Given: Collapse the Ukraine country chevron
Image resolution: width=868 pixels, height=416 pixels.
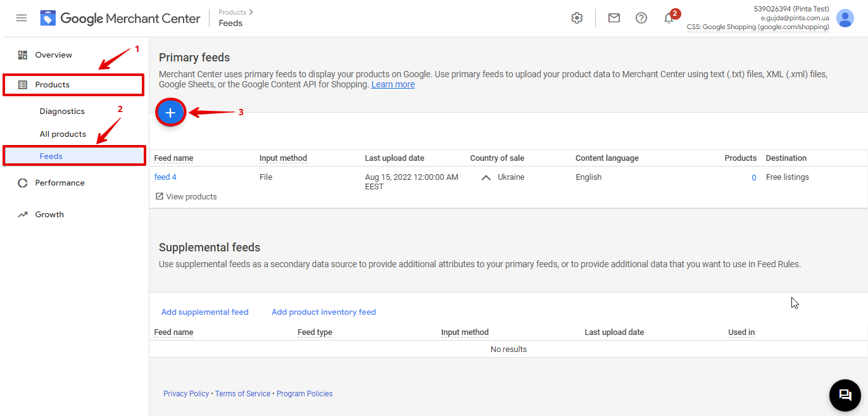Looking at the screenshot, I should click(x=486, y=178).
